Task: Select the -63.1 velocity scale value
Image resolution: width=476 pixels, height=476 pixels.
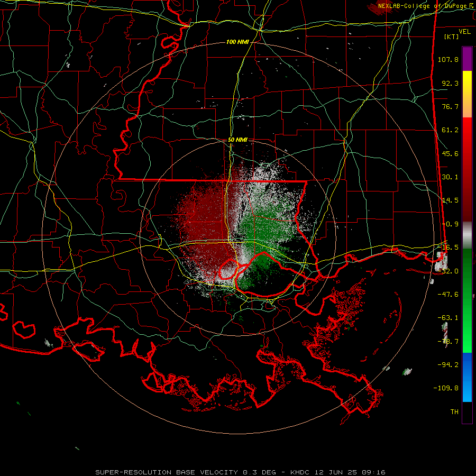Action: point(448,318)
